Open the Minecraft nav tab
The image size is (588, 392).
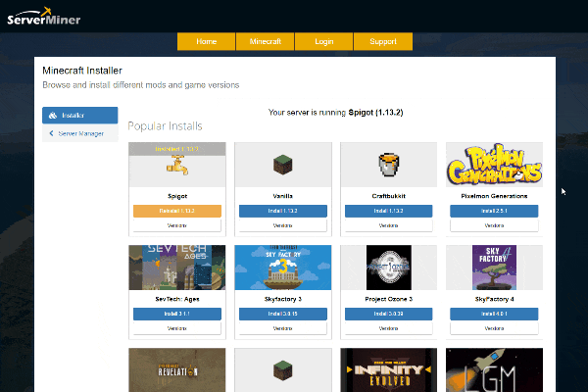click(266, 41)
